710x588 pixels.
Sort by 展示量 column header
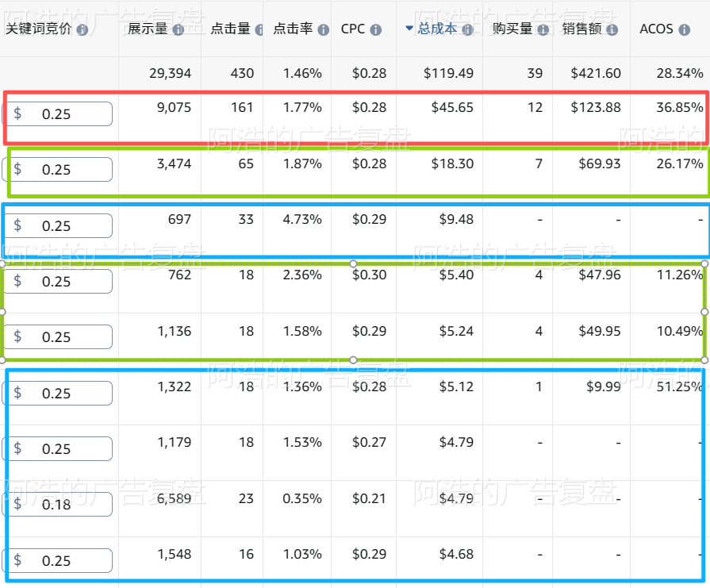coord(148,29)
